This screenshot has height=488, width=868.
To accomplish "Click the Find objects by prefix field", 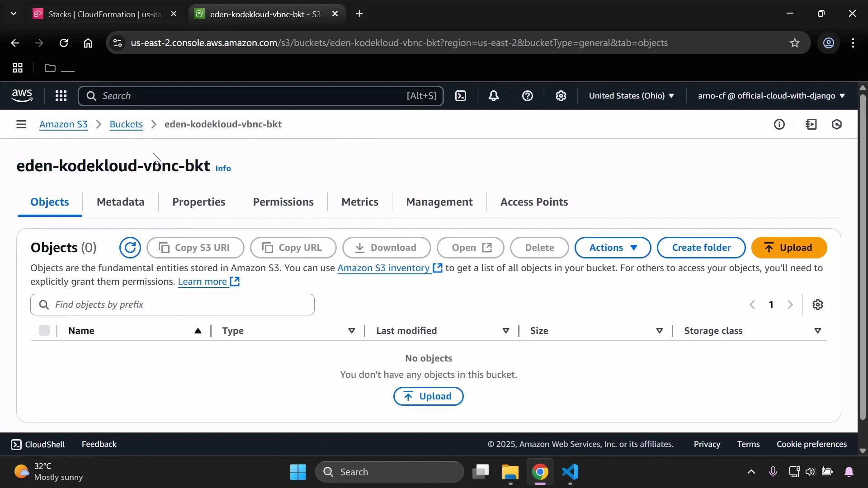I will coord(172,304).
